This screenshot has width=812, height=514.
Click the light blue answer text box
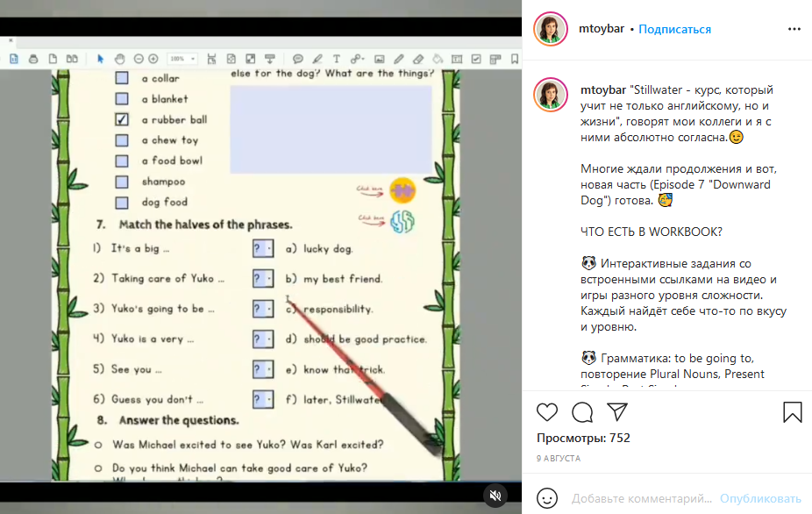(x=331, y=129)
